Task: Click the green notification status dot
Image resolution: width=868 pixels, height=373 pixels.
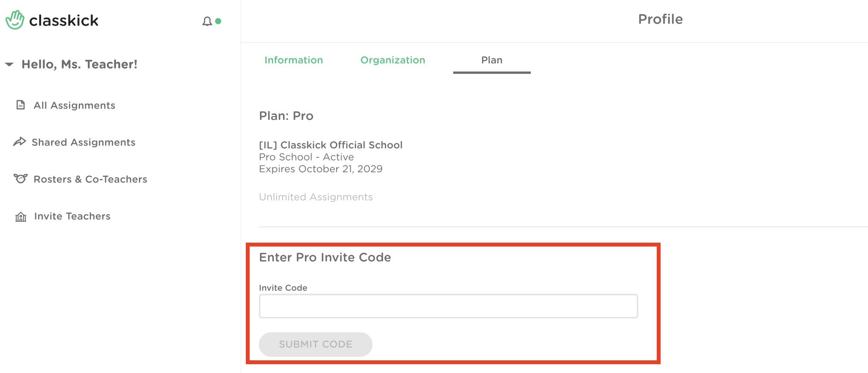Action: pos(218,21)
